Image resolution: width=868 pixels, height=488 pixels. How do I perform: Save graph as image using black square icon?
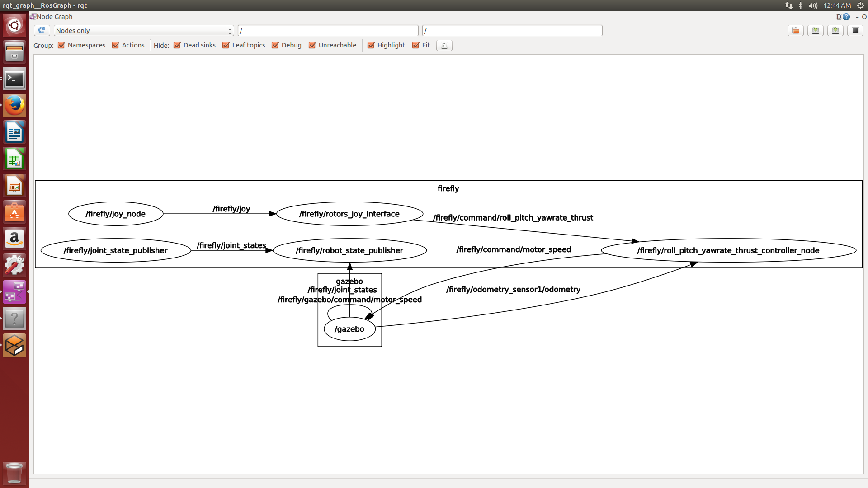pos(855,30)
